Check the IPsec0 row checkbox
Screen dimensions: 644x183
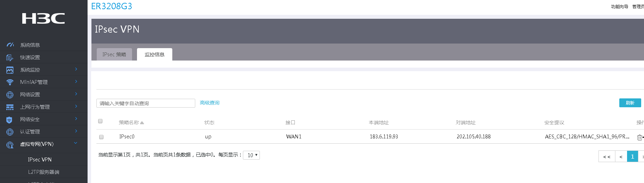coord(101,137)
